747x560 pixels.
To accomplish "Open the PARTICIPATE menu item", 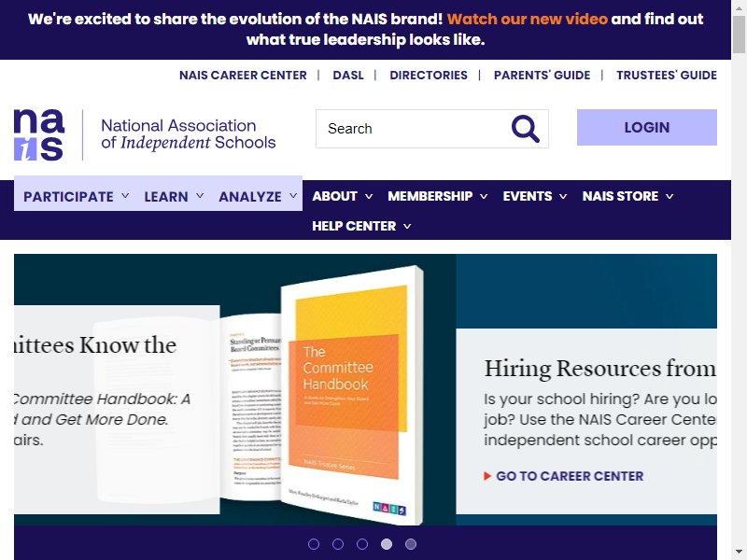I will coord(68,197).
